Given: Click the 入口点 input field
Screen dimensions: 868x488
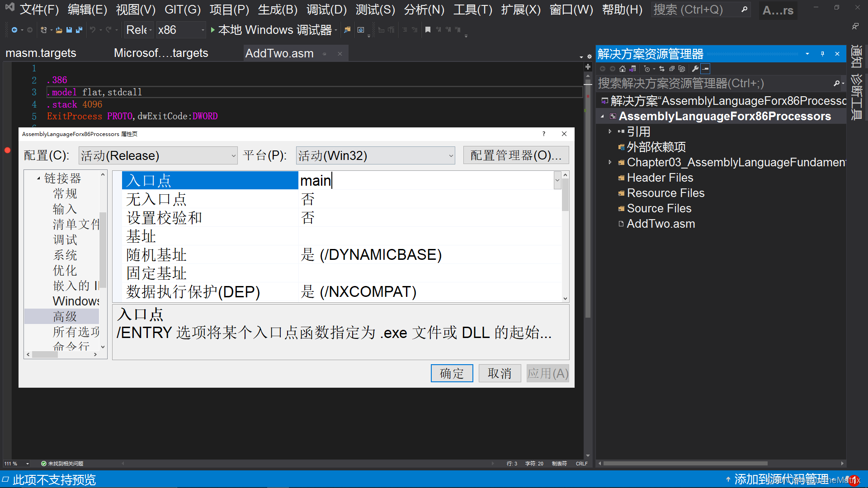Looking at the screenshot, I should click(x=426, y=181).
